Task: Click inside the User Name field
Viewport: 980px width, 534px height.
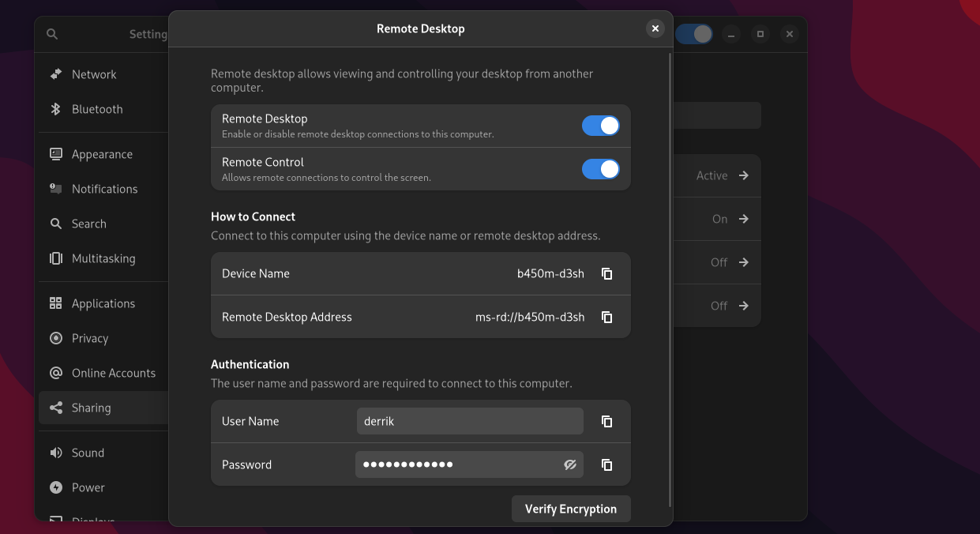Action: point(469,421)
